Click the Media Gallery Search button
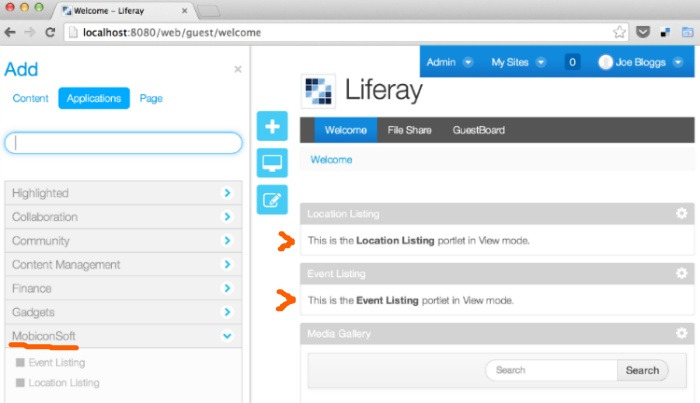The image size is (700, 403). pyautogui.click(x=642, y=370)
